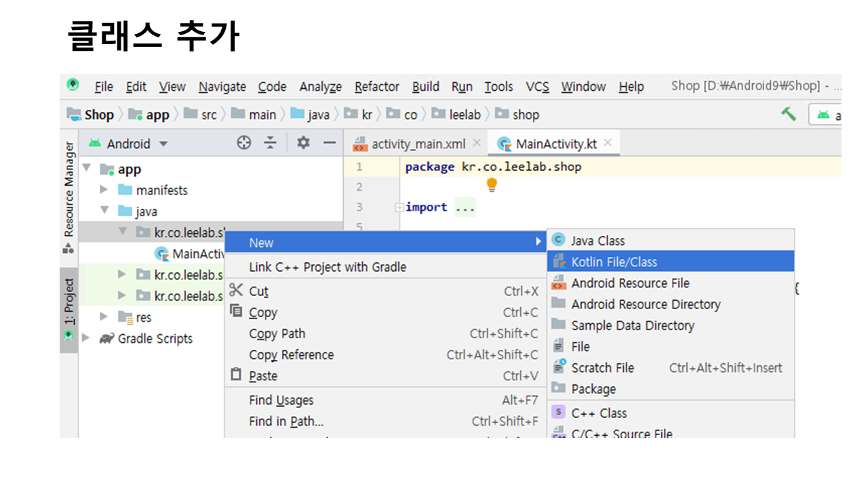This screenshot has width=868, height=488.
Task: Close the activity_main.xml editor tab
Action: click(x=477, y=143)
